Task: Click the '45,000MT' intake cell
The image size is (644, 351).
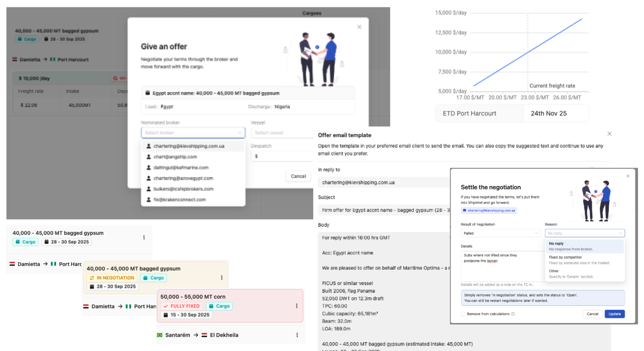Action: pyautogui.click(x=79, y=105)
